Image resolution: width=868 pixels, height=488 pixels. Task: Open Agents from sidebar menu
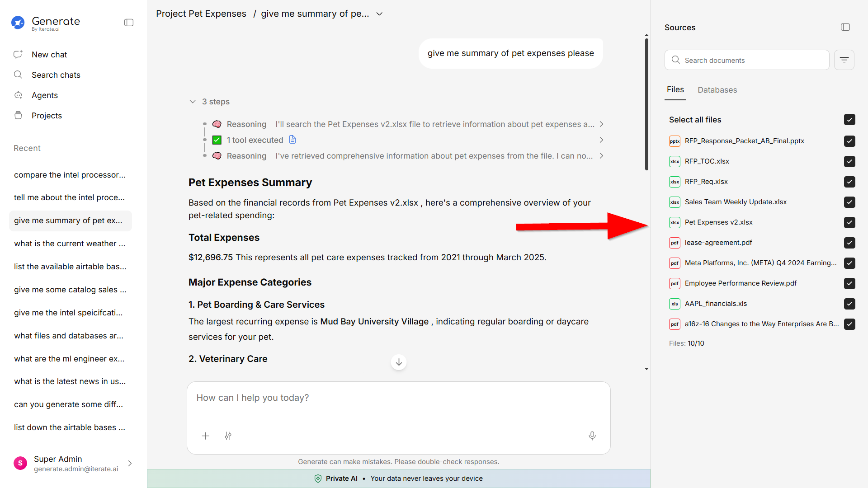point(45,95)
